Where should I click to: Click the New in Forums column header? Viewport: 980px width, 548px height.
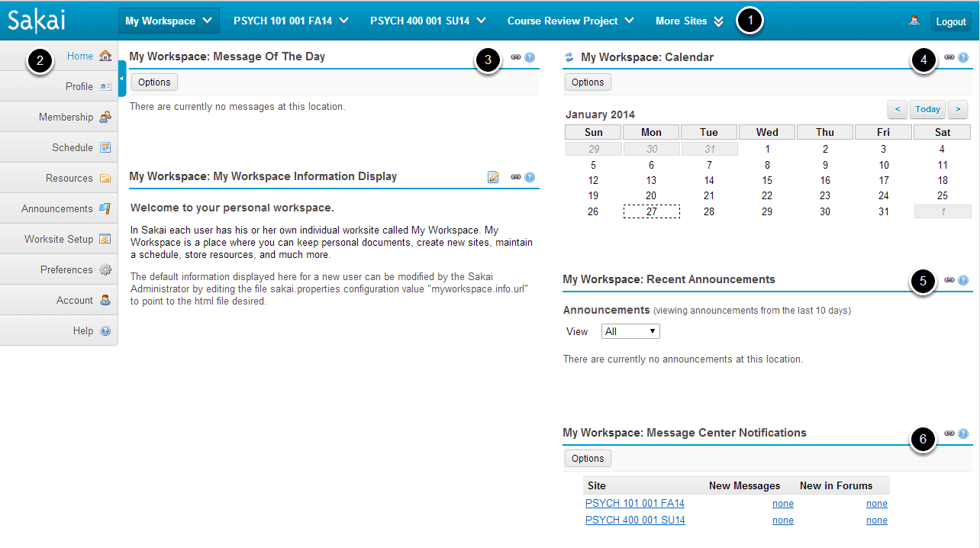click(x=836, y=485)
